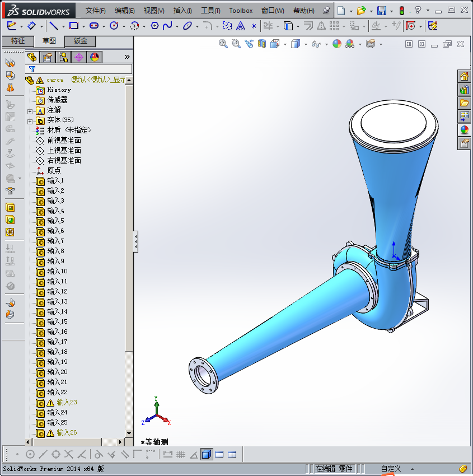The width and height of the screenshot is (473, 476).
Task: Select the Straight Slot sketch tool
Action: [94, 26]
